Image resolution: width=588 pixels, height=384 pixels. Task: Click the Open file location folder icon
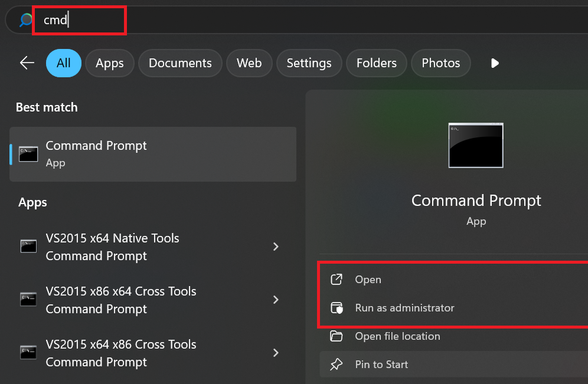tap(337, 336)
